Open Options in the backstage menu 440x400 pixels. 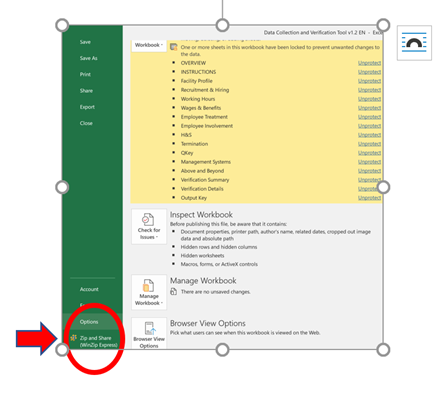[x=89, y=322]
